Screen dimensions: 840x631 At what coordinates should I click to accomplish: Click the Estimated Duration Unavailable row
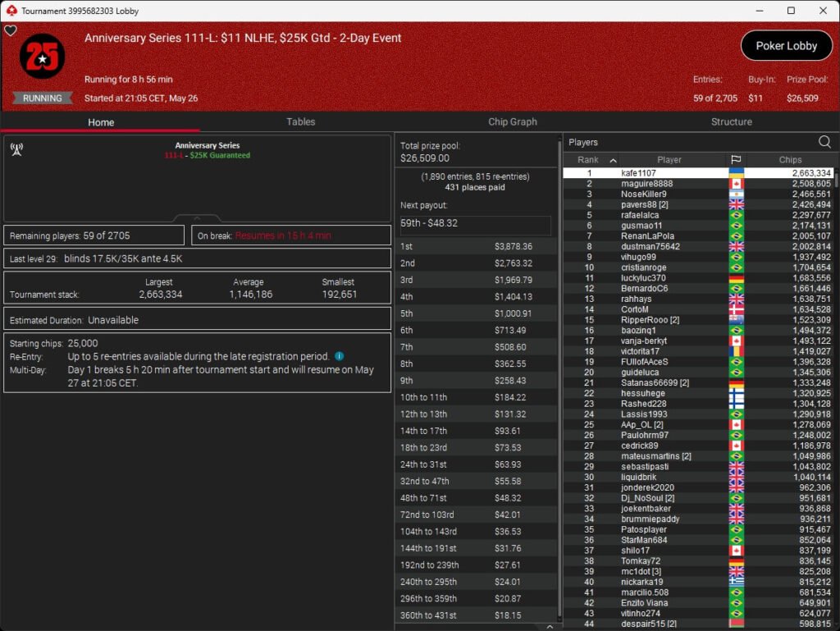click(197, 318)
